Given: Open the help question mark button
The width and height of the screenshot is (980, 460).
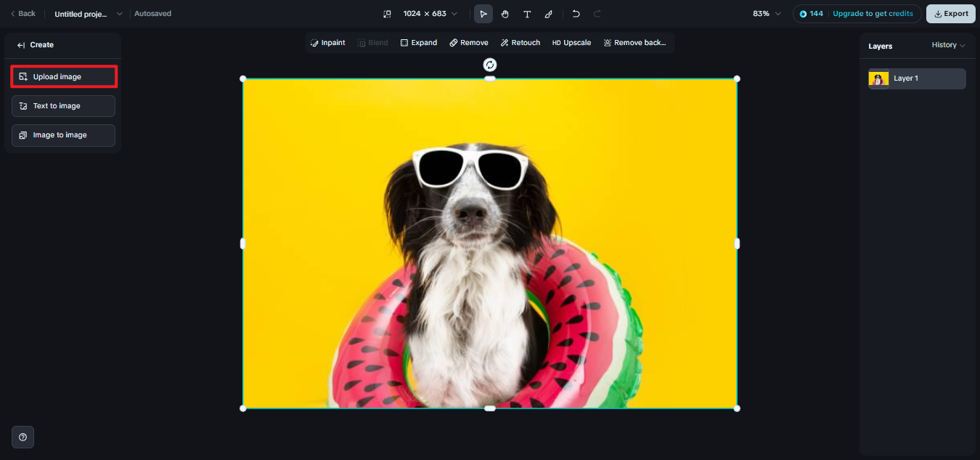Looking at the screenshot, I should (x=23, y=437).
